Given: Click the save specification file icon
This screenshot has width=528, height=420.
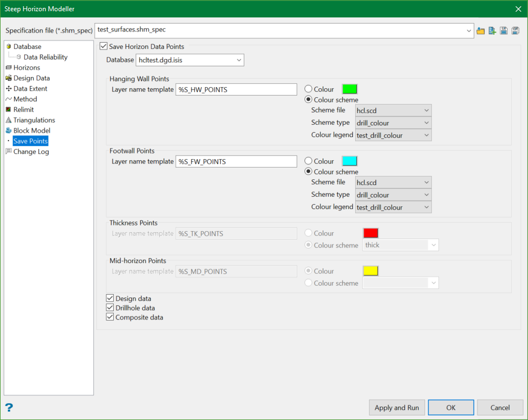Looking at the screenshot, I should tap(504, 31).
